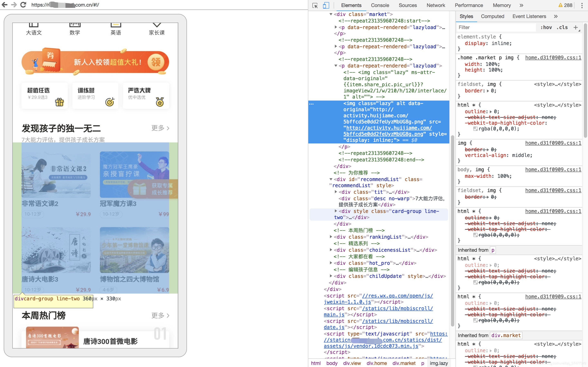Click the browser reload icon
Viewport: 588px width, 367px height.
23,5
